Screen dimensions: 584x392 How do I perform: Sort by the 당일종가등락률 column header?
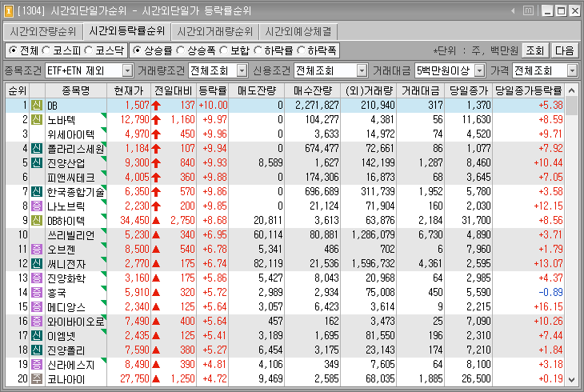click(529, 90)
